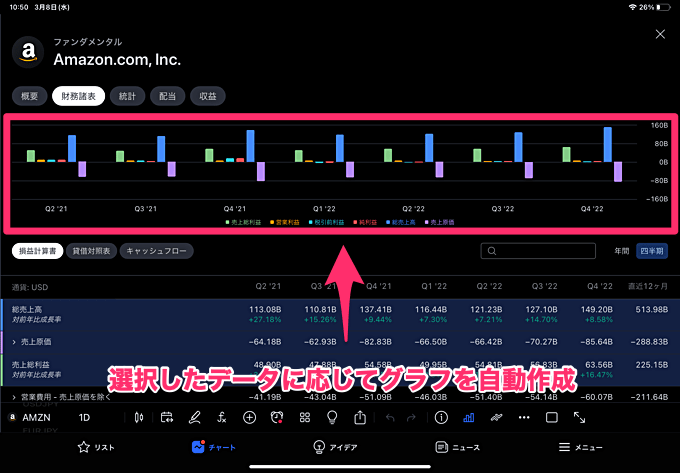Tap the fullscreen expand arrows icon

click(x=579, y=418)
